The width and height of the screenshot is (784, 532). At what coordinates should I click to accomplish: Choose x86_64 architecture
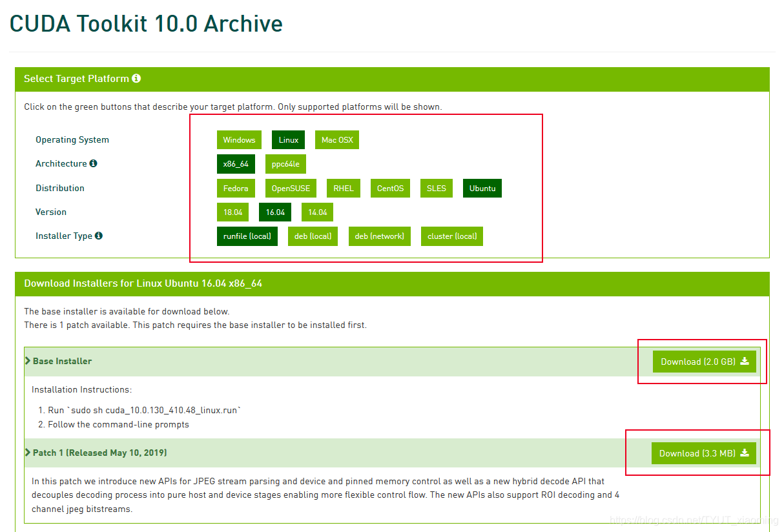tap(236, 164)
